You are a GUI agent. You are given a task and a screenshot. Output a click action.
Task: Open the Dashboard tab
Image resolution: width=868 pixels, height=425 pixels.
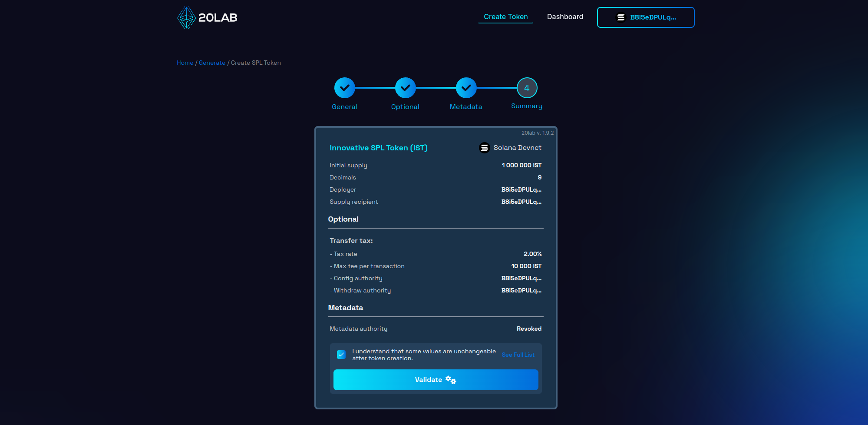click(565, 17)
